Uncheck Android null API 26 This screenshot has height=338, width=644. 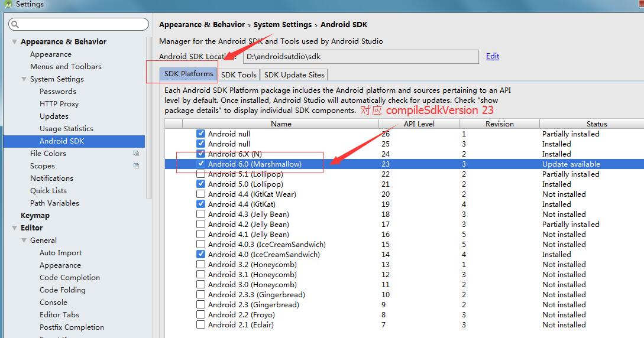pyautogui.click(x=200, y=134)
